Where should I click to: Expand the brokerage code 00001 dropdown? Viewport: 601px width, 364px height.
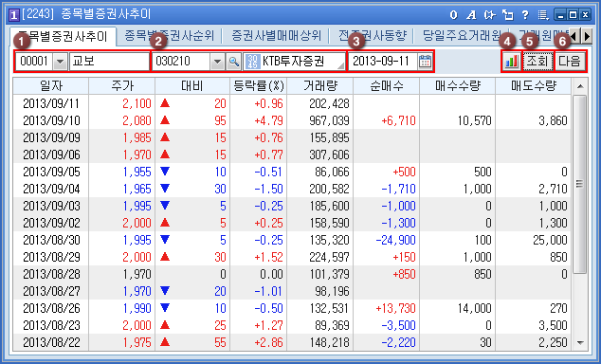point(60,62)
